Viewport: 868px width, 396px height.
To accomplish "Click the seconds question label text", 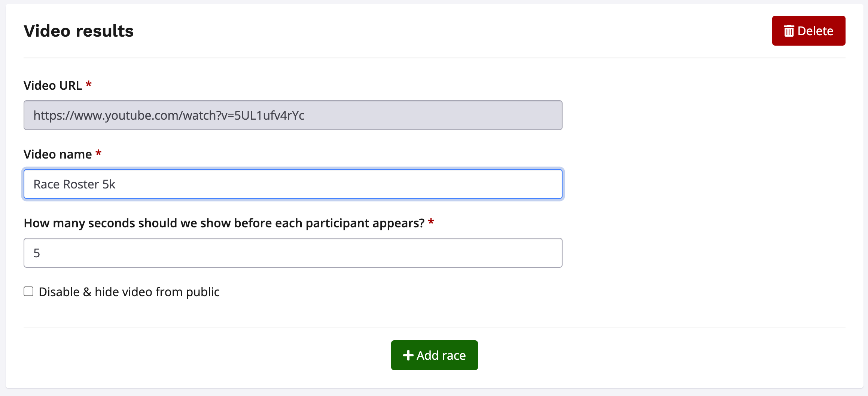I will [x=224, y=222].
